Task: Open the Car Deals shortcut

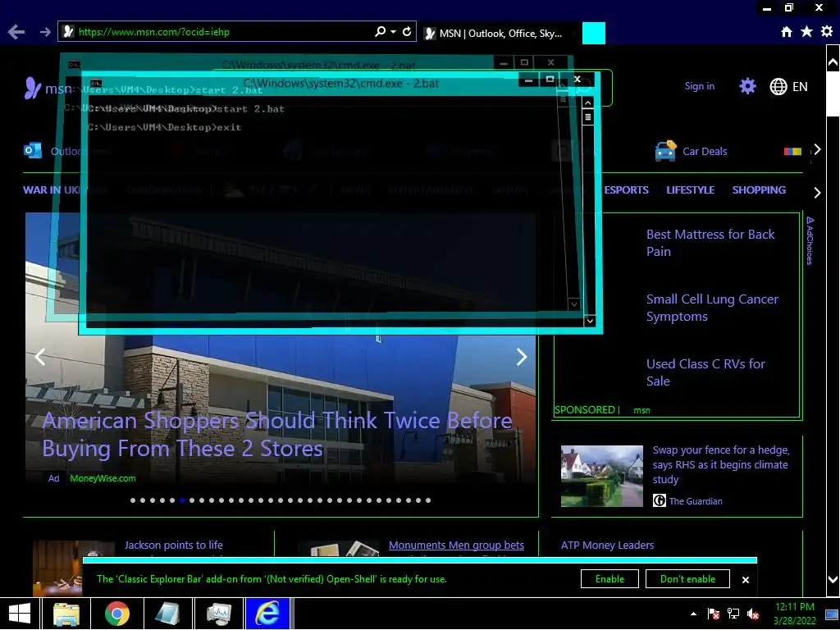Action: pyautogui.click(x=691, y=151)
